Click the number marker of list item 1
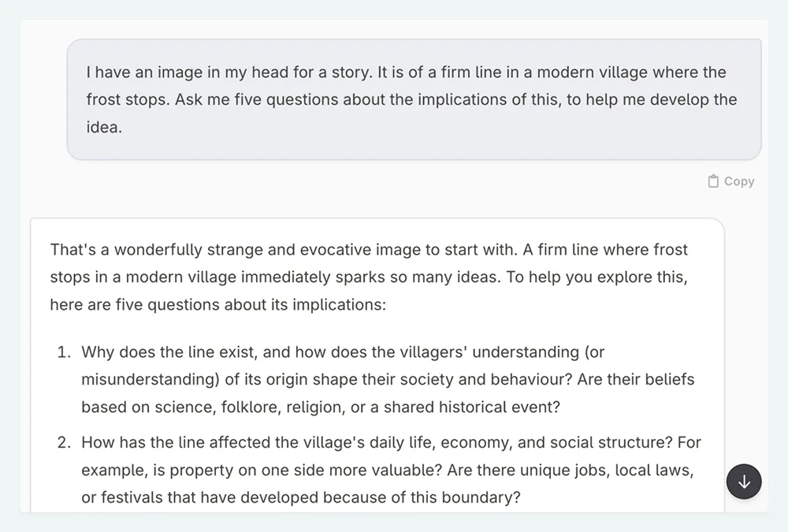The width and height of the screenshot is (788, 532). tap(64, 352)
